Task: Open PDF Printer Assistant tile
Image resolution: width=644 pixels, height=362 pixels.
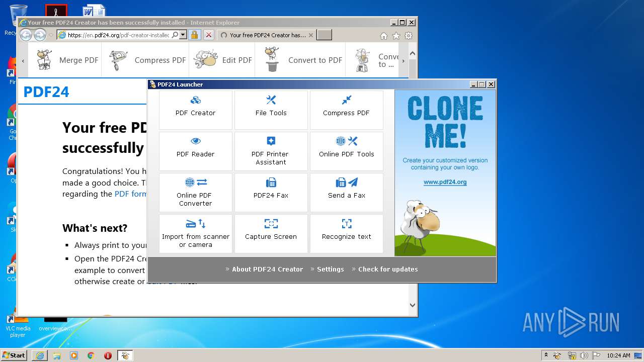Action: point(271,151)
